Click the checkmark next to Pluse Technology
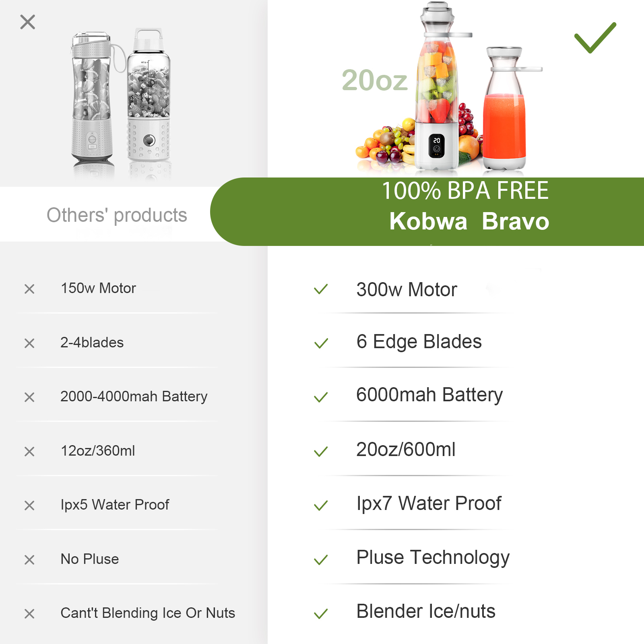Screen dimensions: 644x644 tap(321, 560)
